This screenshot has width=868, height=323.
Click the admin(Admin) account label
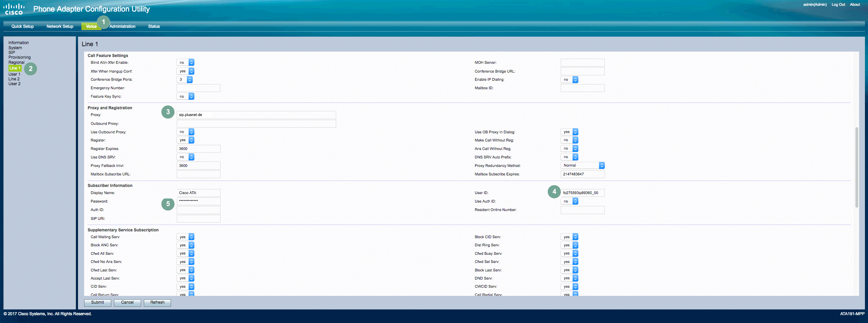coord(815,4)
